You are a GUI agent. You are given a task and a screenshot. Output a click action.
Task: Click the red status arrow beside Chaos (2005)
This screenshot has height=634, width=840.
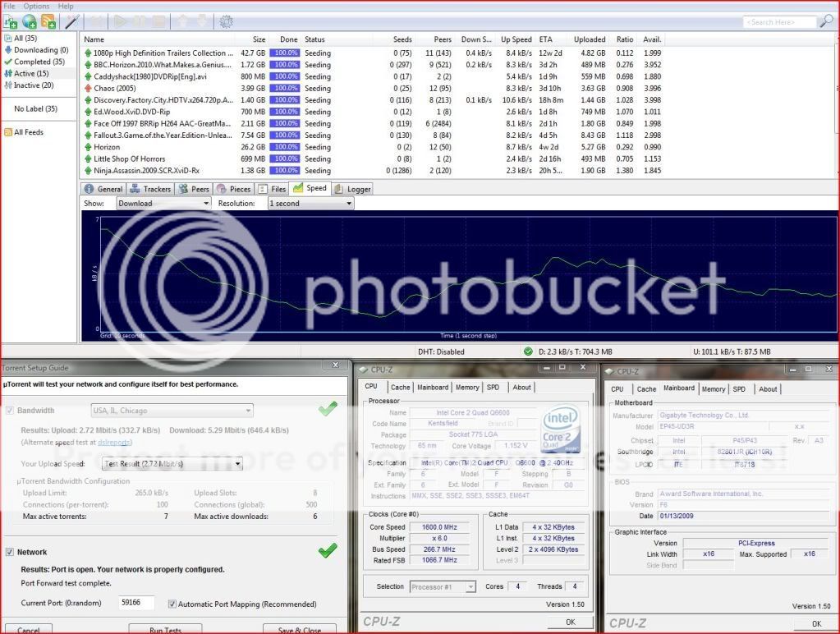point(88,88)
